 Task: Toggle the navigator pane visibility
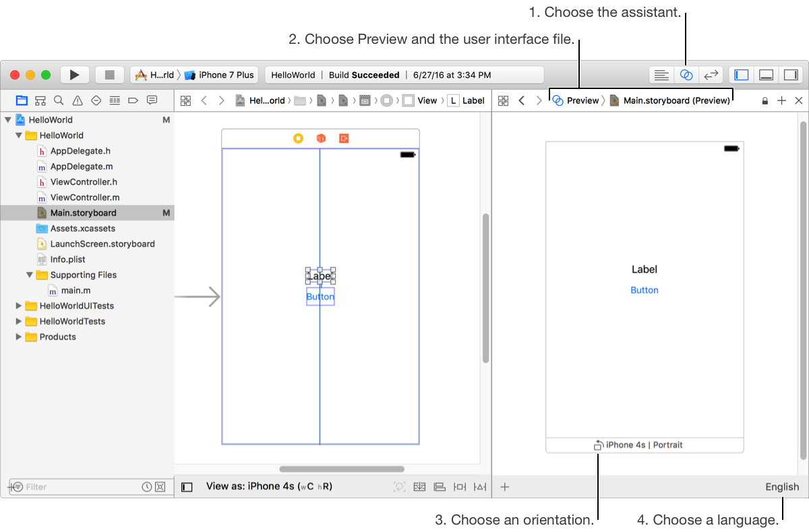tap(742, 75)
